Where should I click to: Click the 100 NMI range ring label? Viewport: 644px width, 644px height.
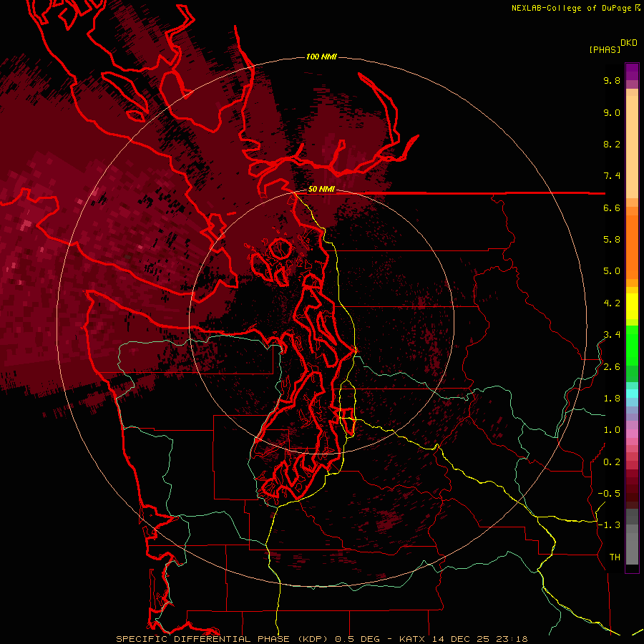pyautogui.click(x=321, y=57)
